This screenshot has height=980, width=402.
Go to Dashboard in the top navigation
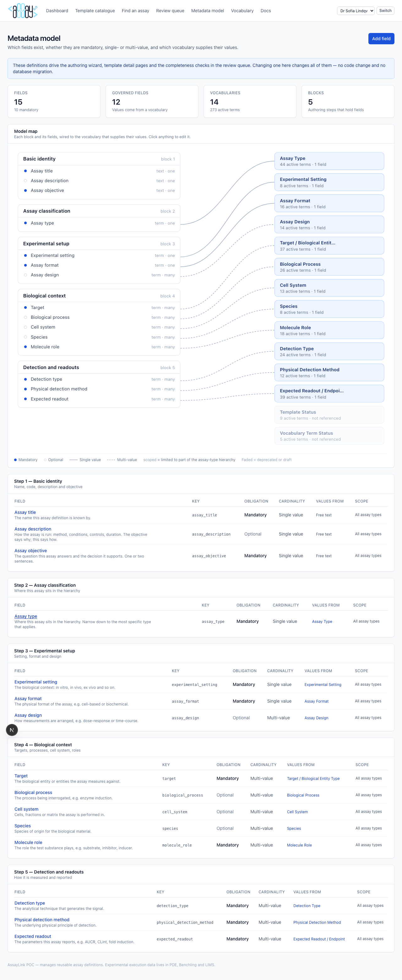pos(57,11)
